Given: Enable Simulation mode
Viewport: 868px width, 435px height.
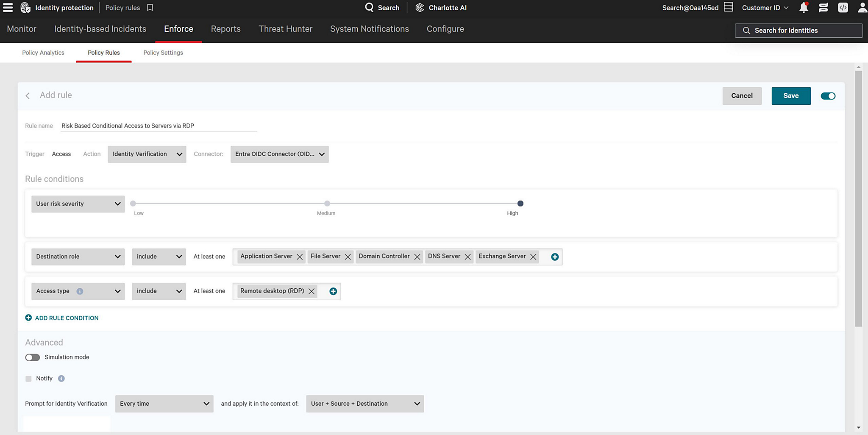Looking at the screenshot, I should pos(32,357).
